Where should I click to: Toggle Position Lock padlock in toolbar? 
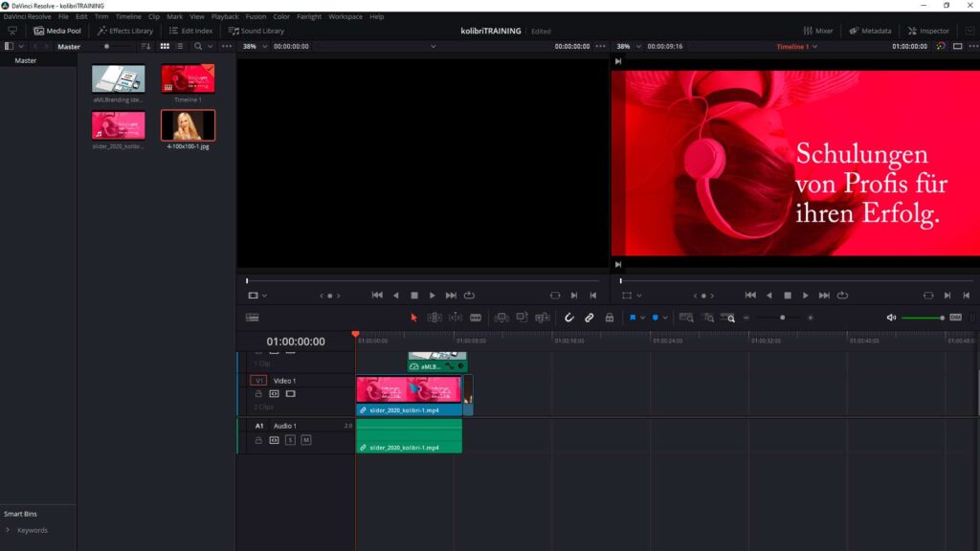point(610,318)
